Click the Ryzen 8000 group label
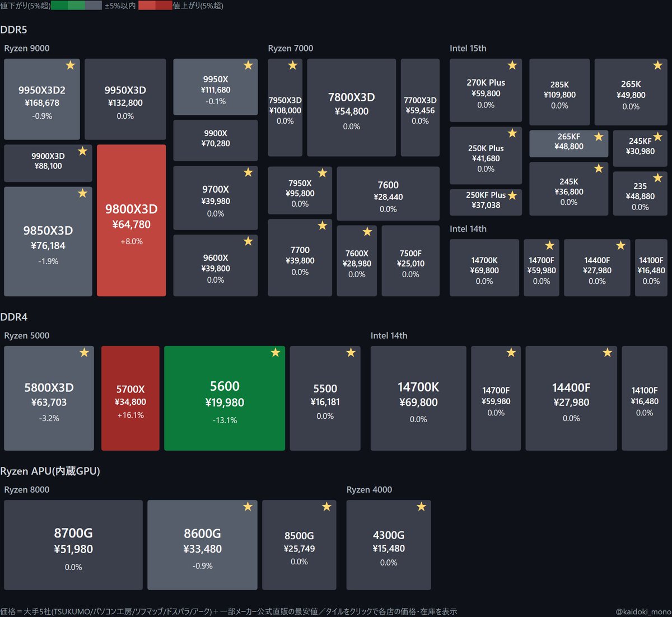 point(27,489)
